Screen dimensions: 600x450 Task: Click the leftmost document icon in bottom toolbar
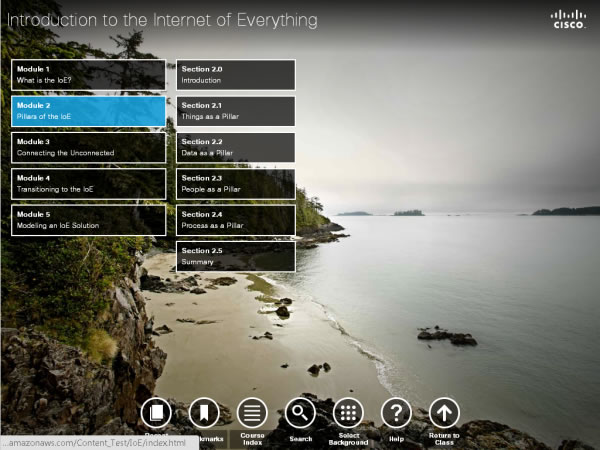(156, 413)
